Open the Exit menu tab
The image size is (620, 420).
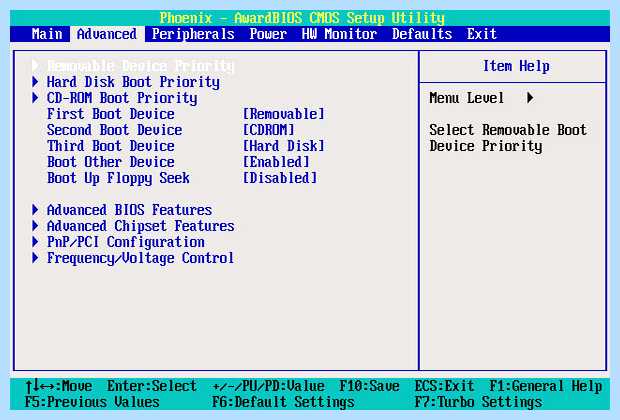coord(482,34)
